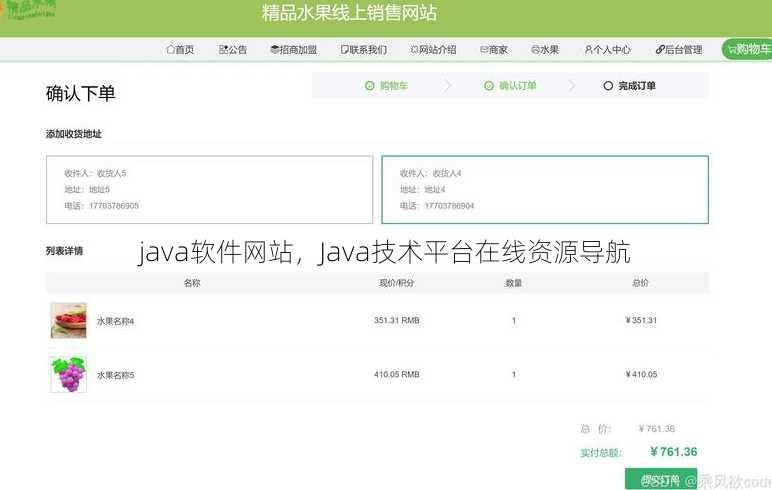
Task: Click phone number 17703786905
Action: click(114, 206)
